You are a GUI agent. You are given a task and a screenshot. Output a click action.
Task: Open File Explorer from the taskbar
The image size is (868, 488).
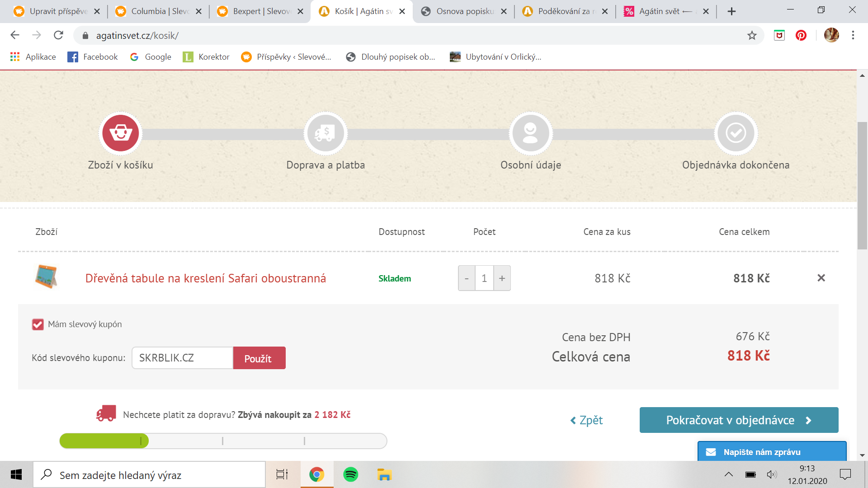coord(384,474)
